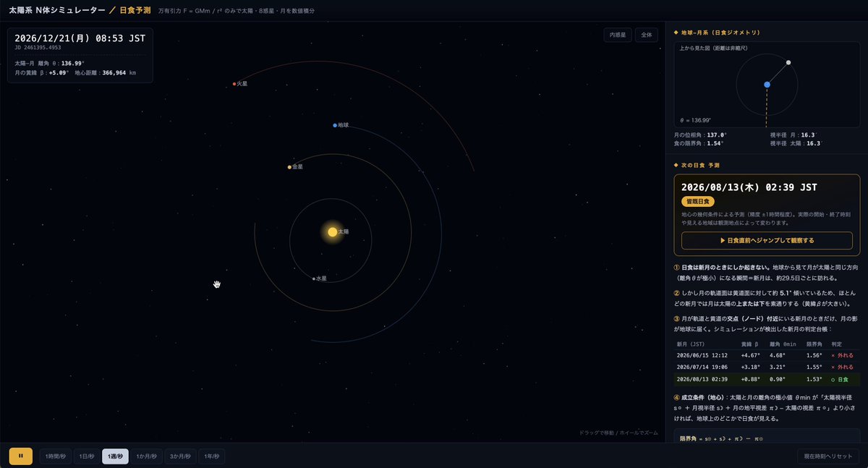Click the Sun (太陽) at orbit center
The height and width of the screenshot is (468, 868).
[333, 231]
